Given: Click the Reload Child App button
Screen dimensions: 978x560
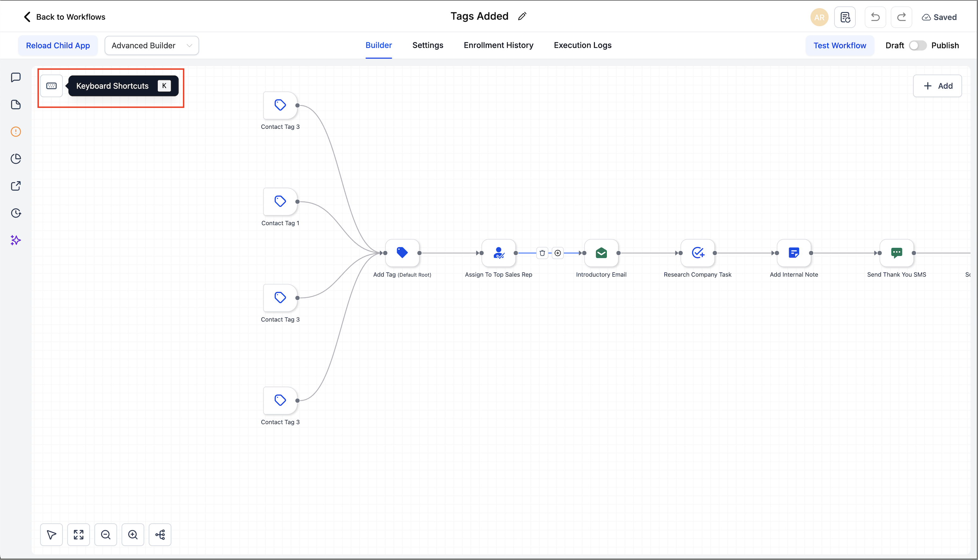Looking at the screenshot, I should point(58,45).
